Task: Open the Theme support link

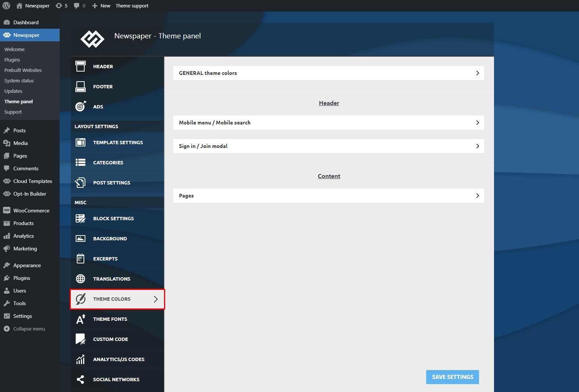Action: point(132,6)
